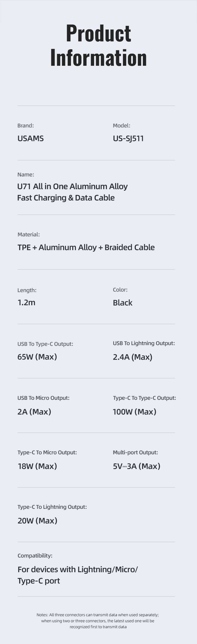Click the Product Information heading
Screen dimensions: 197x644
pyautogui.click(x=98, y=45)
